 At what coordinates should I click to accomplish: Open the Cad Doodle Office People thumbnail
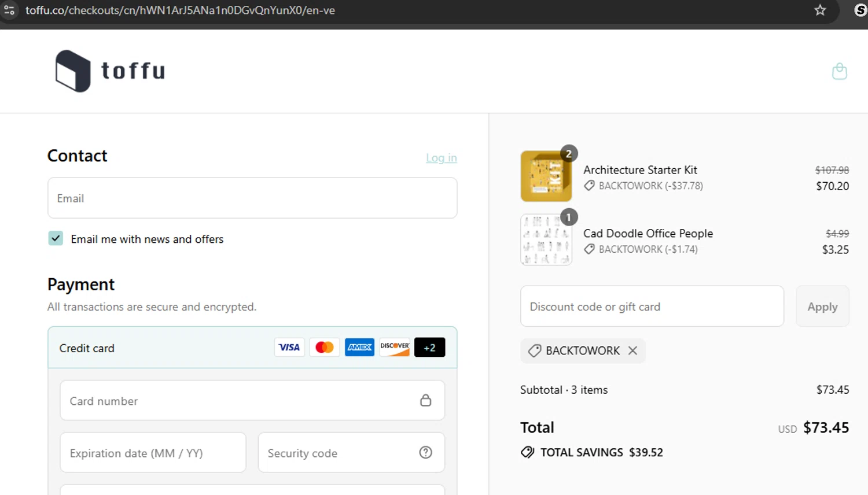pos(546,239)
